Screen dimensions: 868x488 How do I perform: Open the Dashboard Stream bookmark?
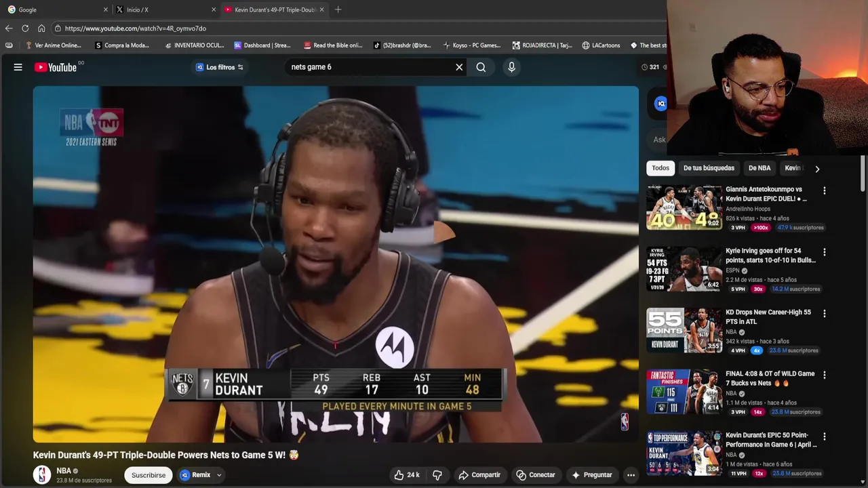pos(262,45)
